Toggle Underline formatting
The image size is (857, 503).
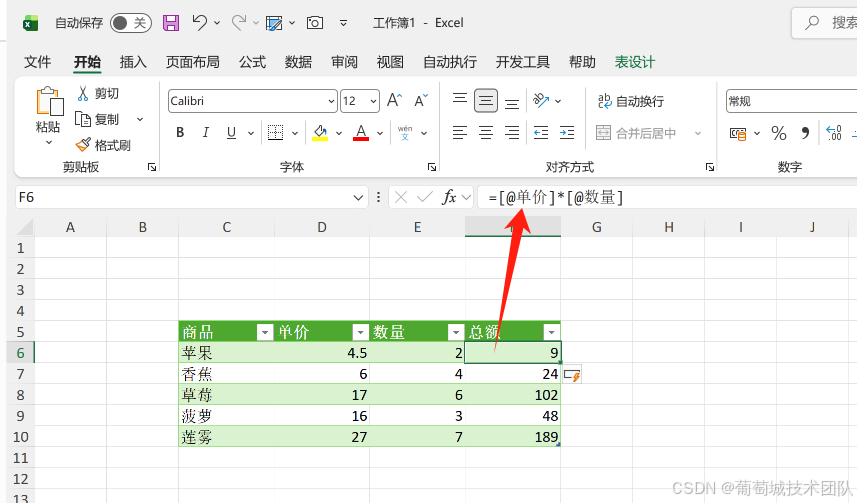(231, 132)
